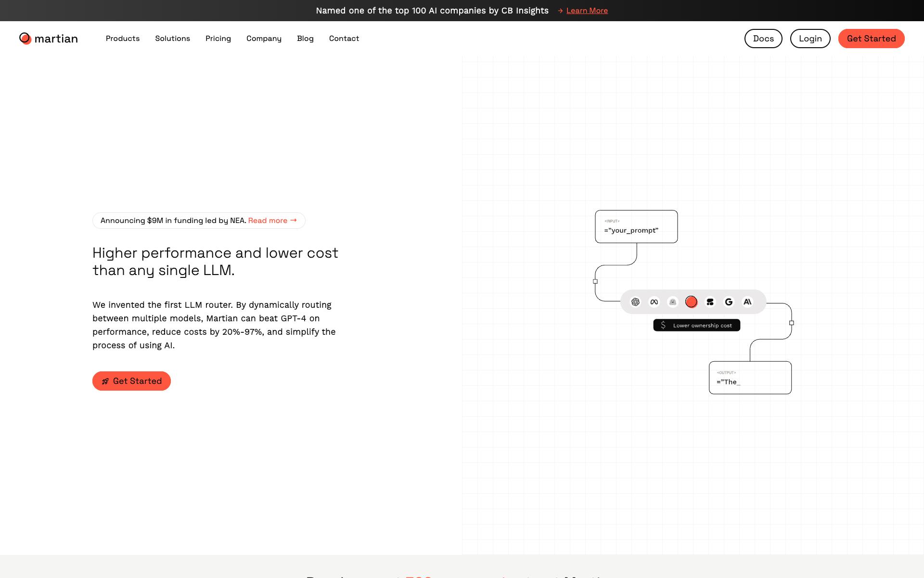This screenshot has width=924, height=578.
Task: Go to the Pricing page
Action: coord(218,39)
